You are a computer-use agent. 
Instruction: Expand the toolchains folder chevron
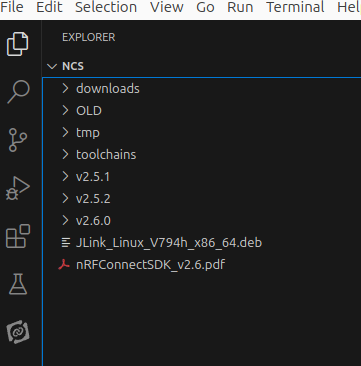point(65,154)
